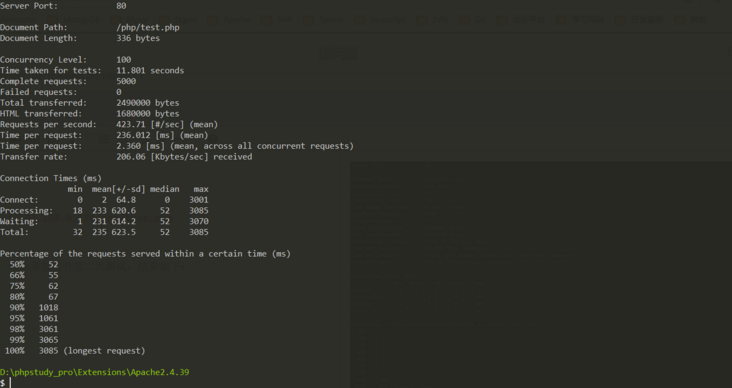Select the 98% percentile value "3061"
Viewport: 732px width, 388px height.
(49, 329)
